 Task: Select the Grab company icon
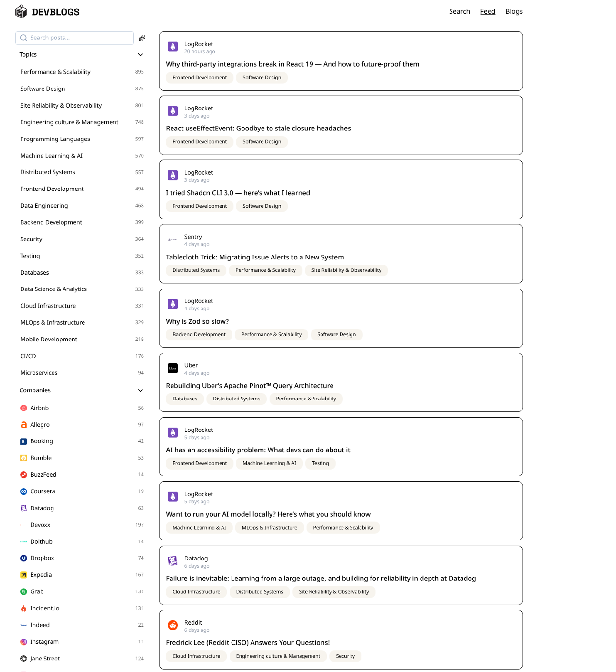24,591
